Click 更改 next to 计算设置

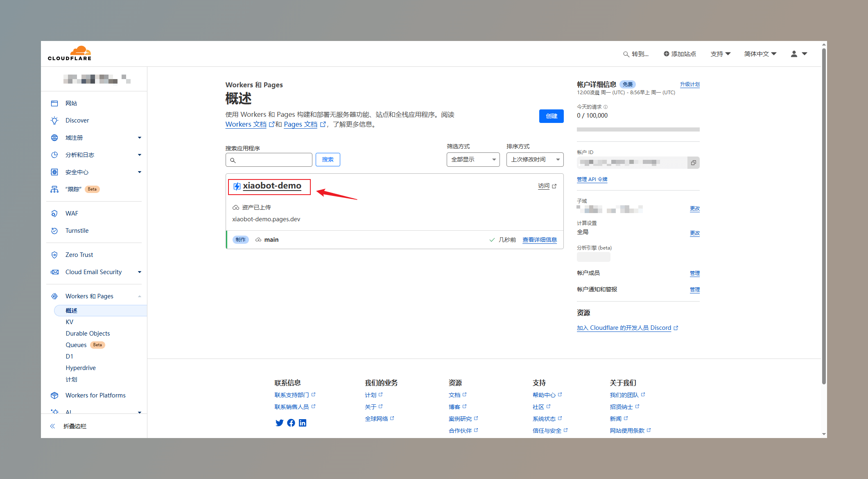tap(695, 233)
